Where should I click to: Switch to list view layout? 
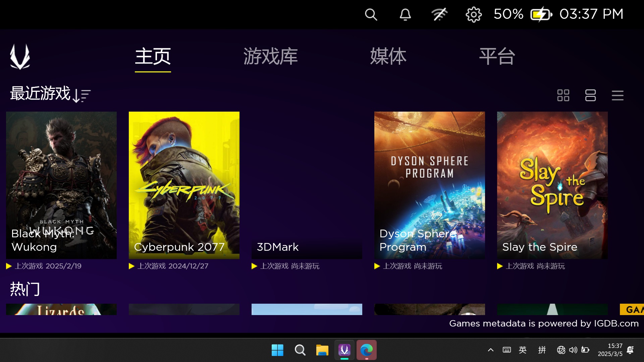618,95
